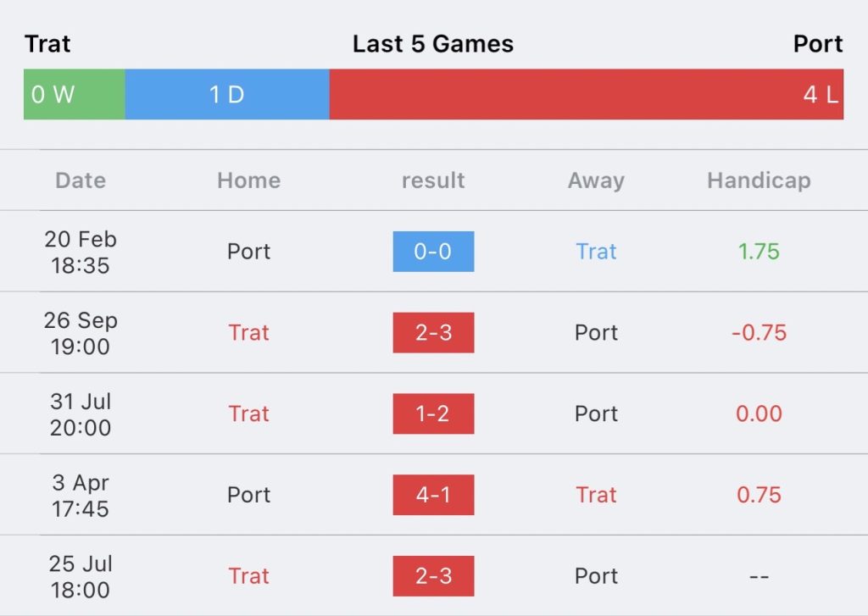
Task: Tap the Port team title heading
Action: [x=818, y=44]
